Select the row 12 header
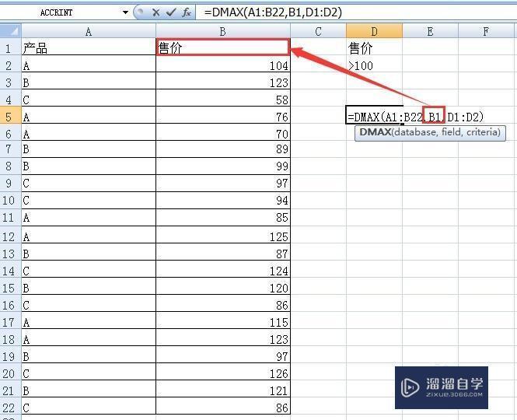The width and height of the screenshot is (517, 420). (x=11, y=236)
